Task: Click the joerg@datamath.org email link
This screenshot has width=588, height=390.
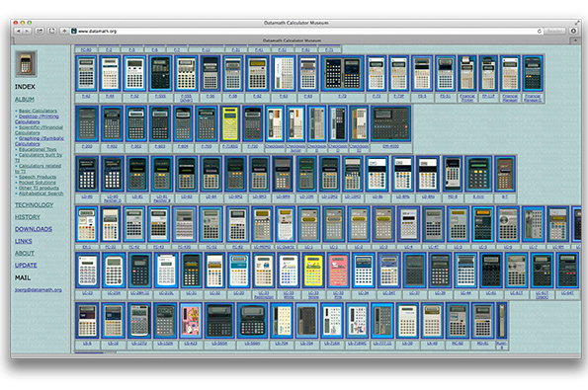Action: click(39, 289)
